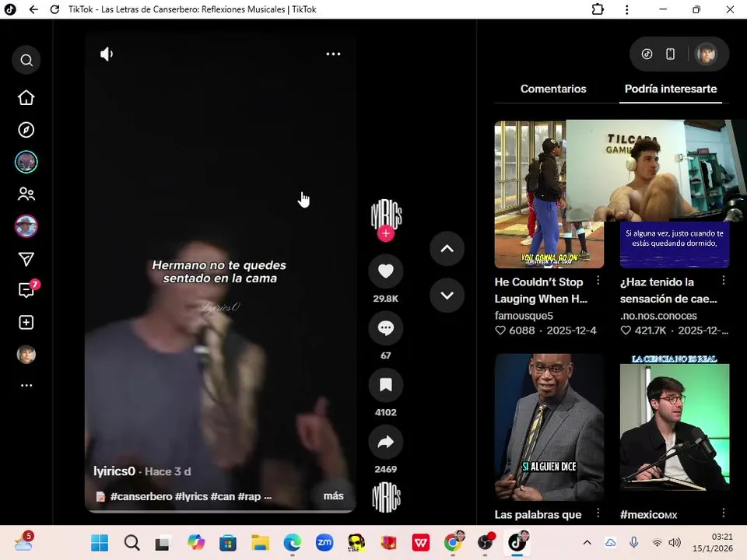Reload the page with refresh icon

coord(54,9)
